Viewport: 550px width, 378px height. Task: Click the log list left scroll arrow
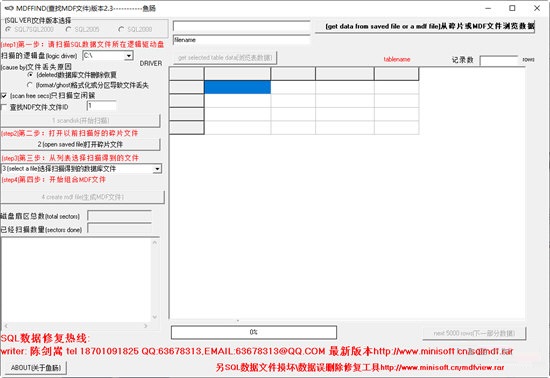click(6, 326)
